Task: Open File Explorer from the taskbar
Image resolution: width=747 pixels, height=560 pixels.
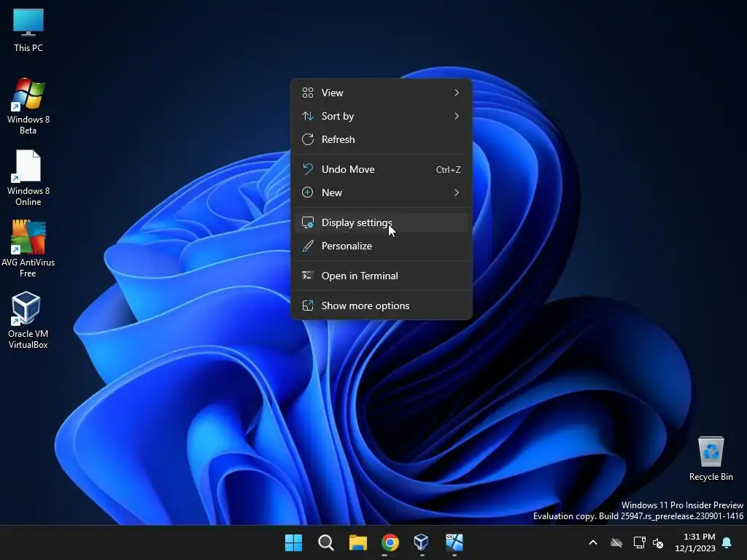Action: tap(357, 542)
